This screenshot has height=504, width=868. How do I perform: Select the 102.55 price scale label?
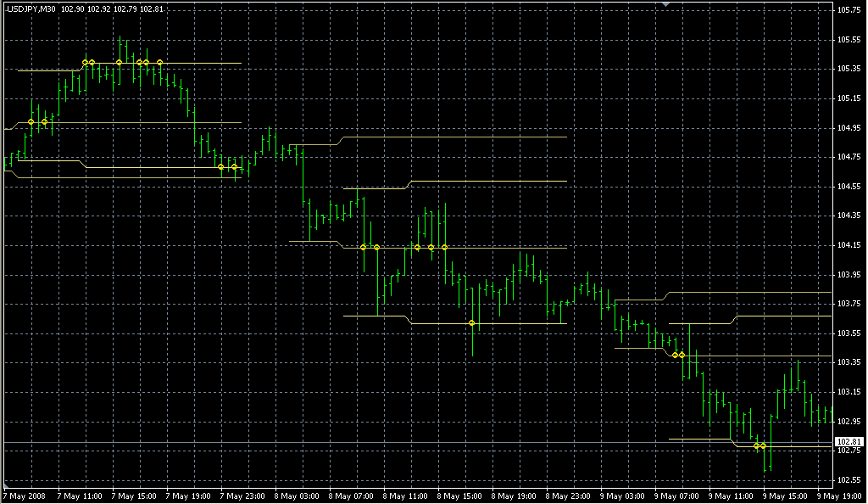(849, 481)
